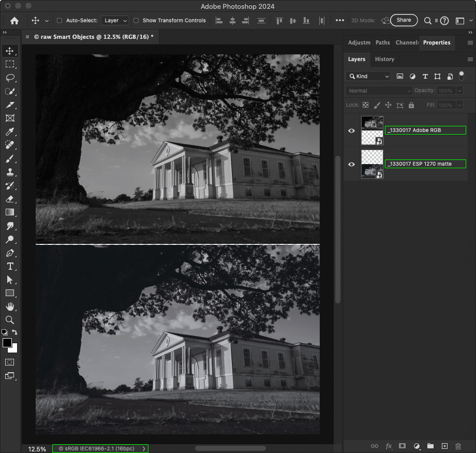
Task: Open the Kind filter dropdown
Action: tap(368, 76)
